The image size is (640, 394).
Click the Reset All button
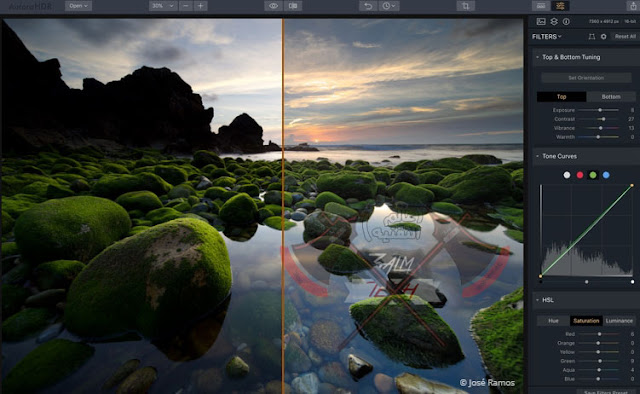point(625,36)
